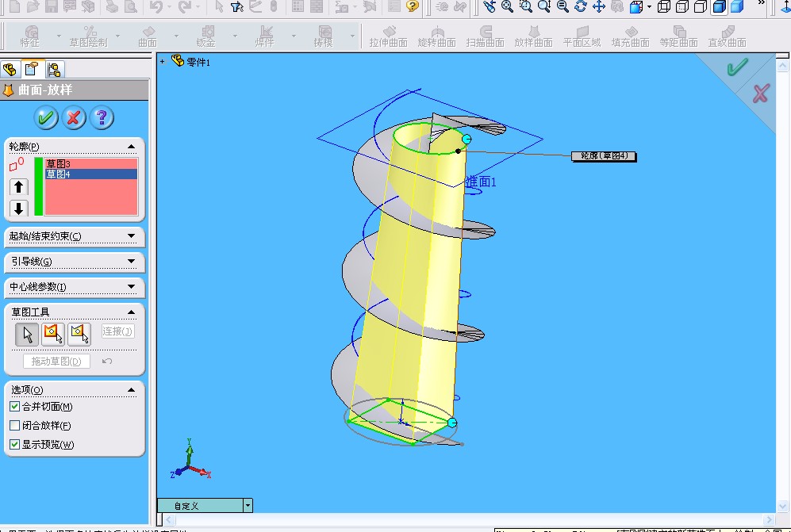This screenshot has width=791, height=532.
Task: Select 草图3 in profiles list
Action: pos(90,164)
